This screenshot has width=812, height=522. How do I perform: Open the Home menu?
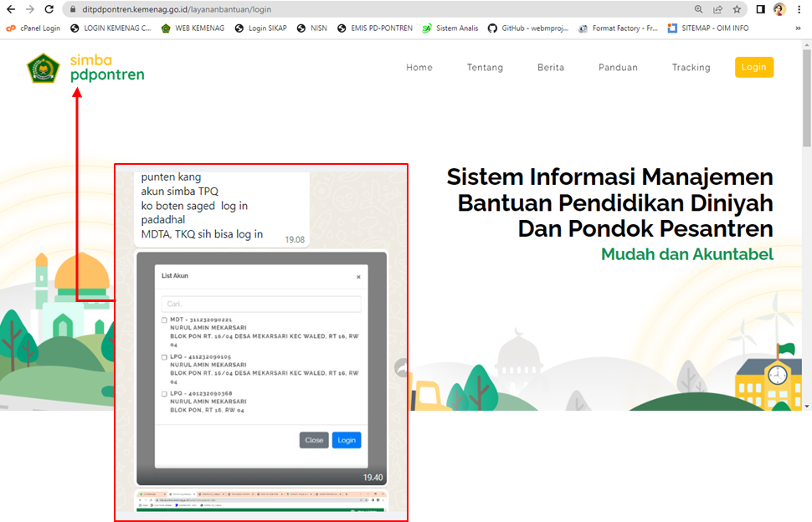419,67
